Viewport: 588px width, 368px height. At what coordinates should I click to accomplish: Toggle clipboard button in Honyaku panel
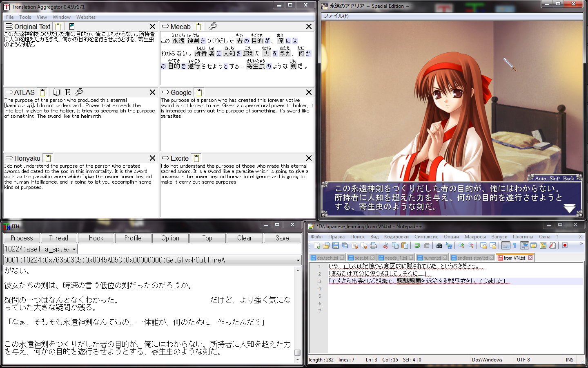[x=48, y=158]
